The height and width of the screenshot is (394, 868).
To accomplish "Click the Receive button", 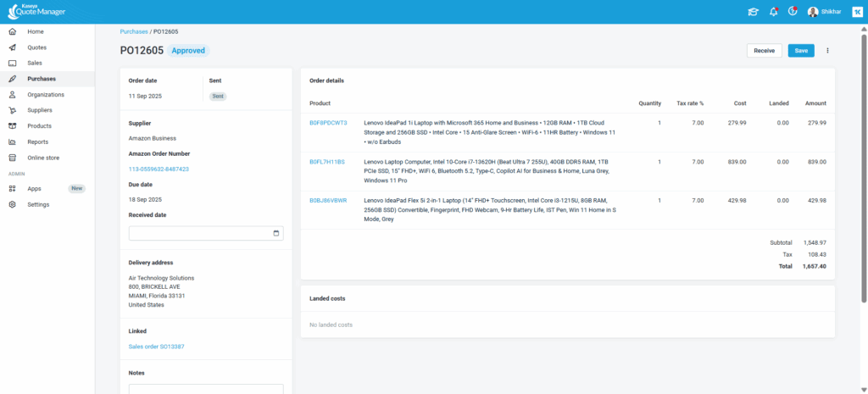I will [x=764, y=51].
